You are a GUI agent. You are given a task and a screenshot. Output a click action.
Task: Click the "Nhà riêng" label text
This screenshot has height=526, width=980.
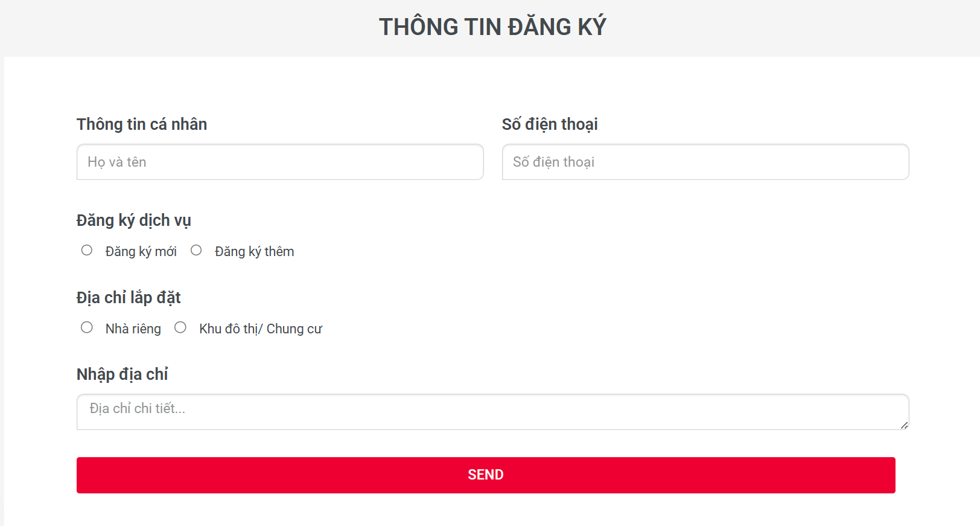coord(133,329)
